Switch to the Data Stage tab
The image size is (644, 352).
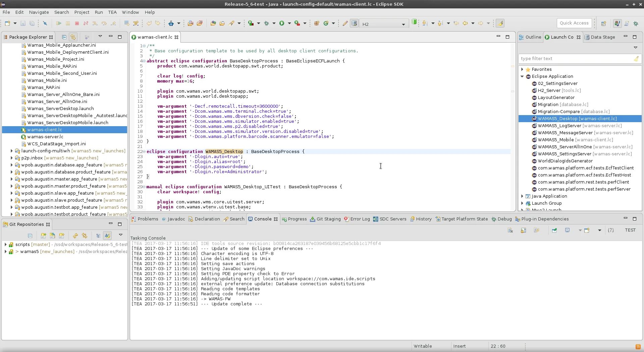click(600, 37)
